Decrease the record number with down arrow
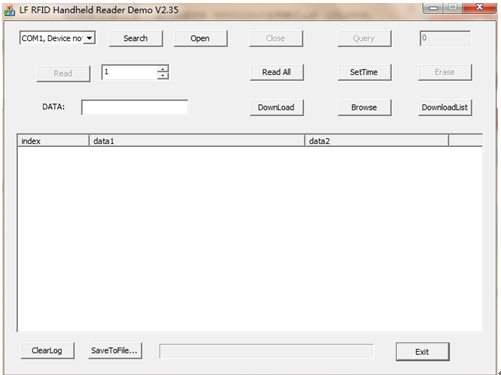 click(x=163, y=76)
